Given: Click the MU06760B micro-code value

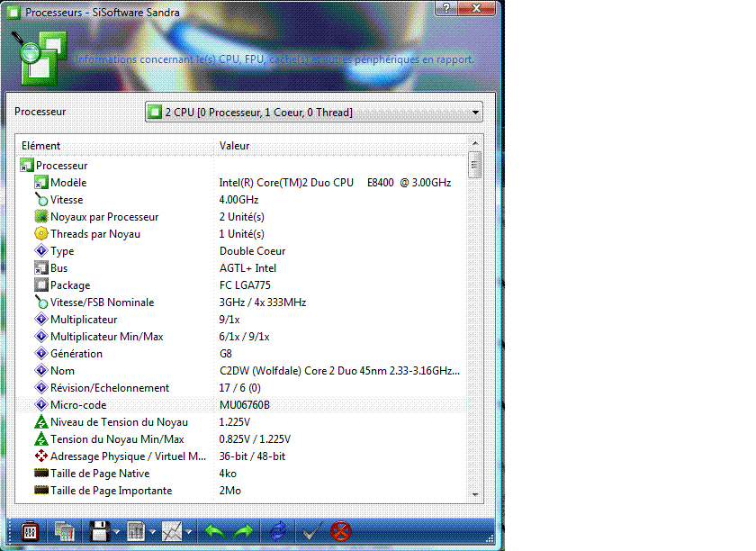Looking at the screenshot, I should [x=245, y=405].
